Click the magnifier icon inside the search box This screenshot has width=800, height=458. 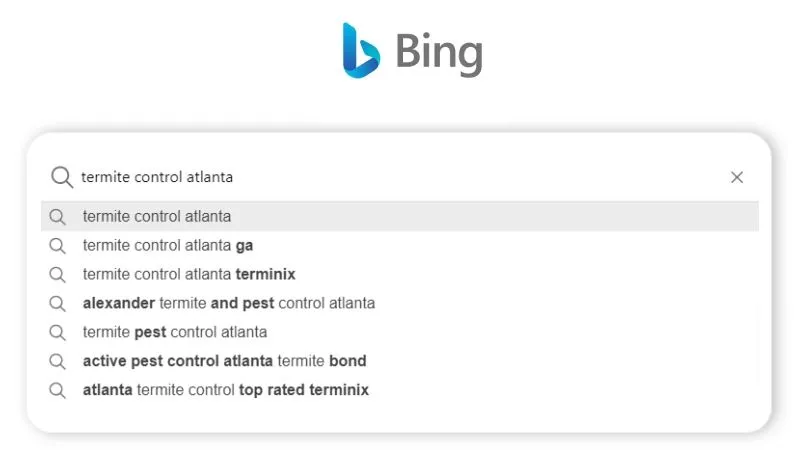pos(62,177)
